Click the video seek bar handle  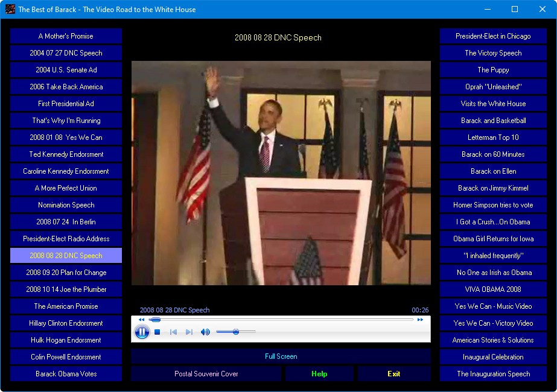[155, 320]
